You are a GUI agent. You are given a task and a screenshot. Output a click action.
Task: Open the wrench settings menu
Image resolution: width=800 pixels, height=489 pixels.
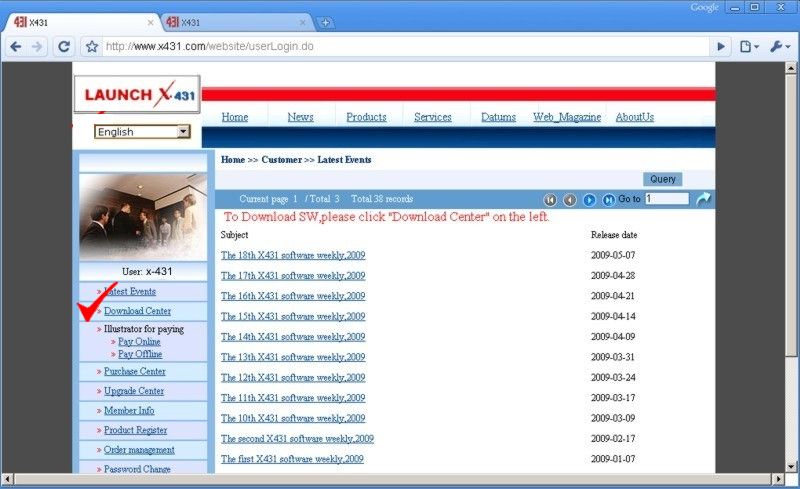(780, 46)
